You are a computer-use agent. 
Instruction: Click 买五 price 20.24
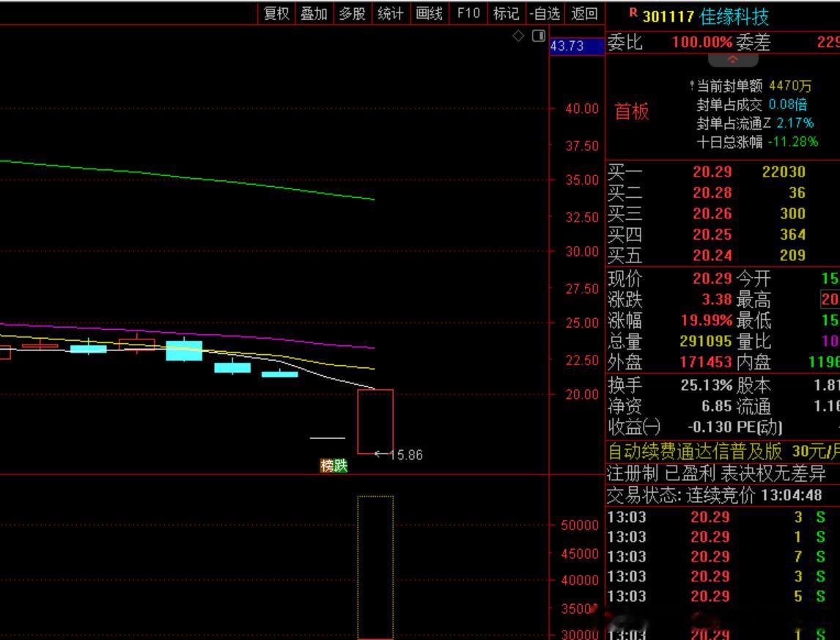(712, 255)
